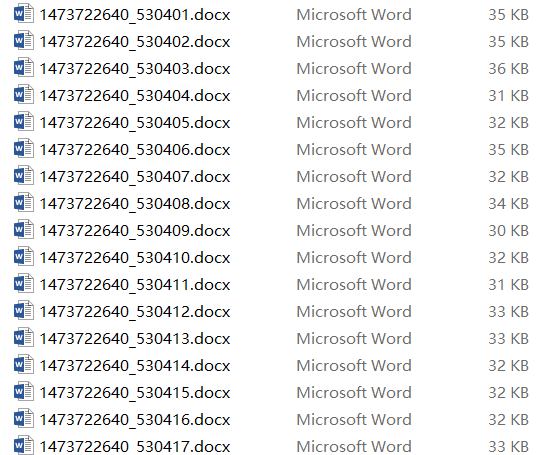The width and height of the screenshot is (539, 455).
Task: Click the Word icon of 1473722640_530408.docx
Action: click(24, 202)
